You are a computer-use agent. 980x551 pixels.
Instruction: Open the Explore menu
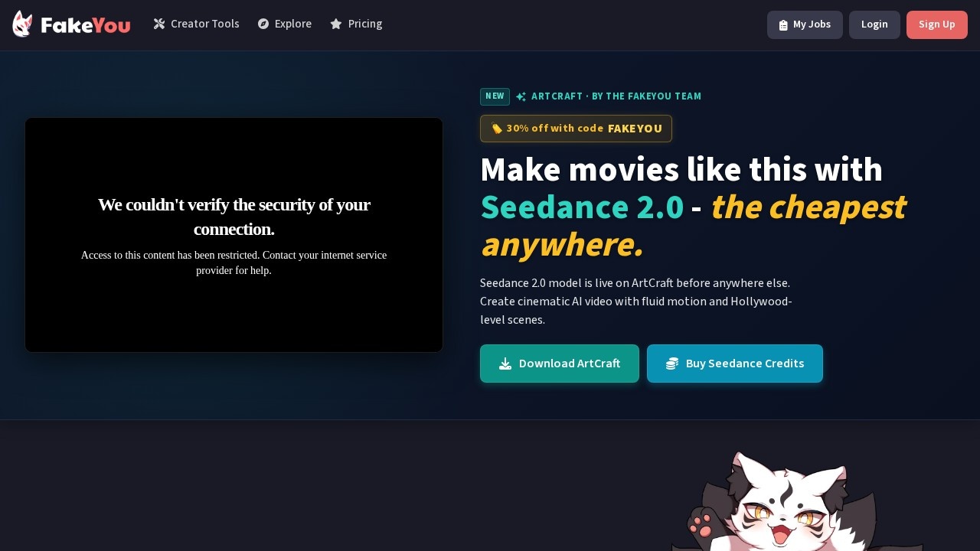[285, 24]
